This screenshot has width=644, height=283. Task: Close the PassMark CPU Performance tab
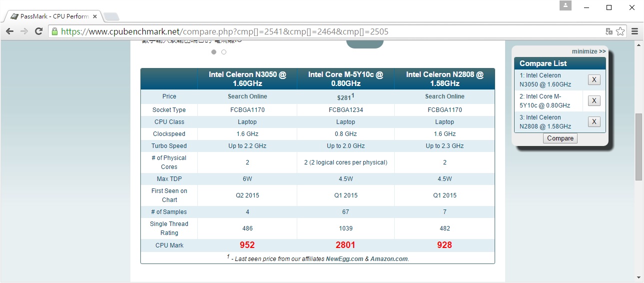95,16
